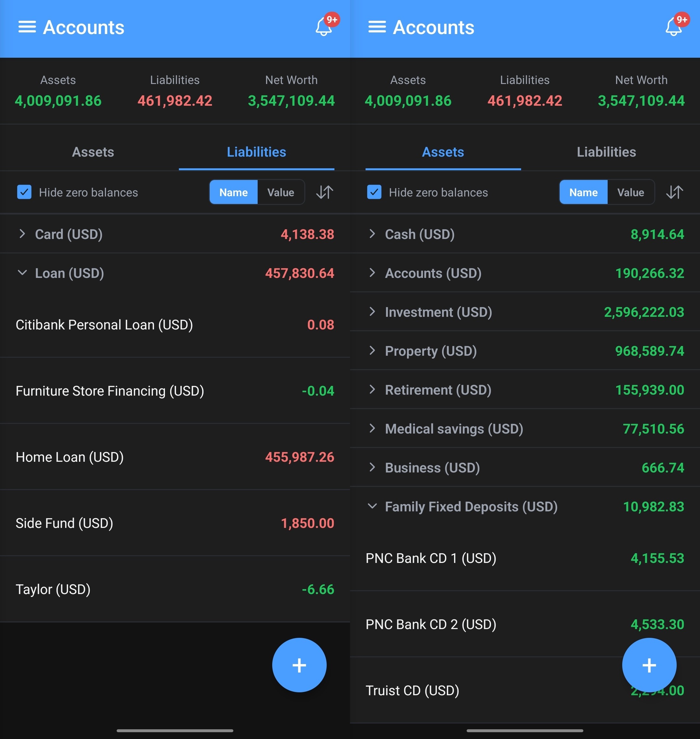This screenshot has width=700, height=739.
Task: Open Citibank Personal Loan (USD) account
Action: coord(175,325)
